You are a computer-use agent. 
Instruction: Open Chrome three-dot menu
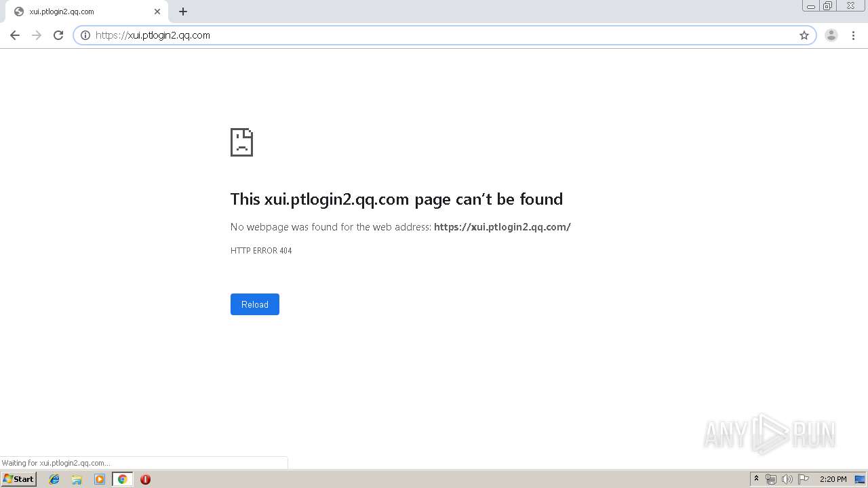click(853, 35)
